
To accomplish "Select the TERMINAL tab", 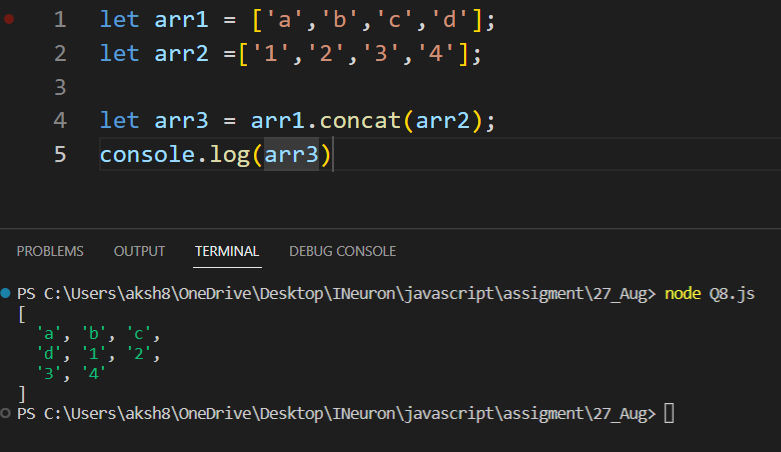I will 227,251.
